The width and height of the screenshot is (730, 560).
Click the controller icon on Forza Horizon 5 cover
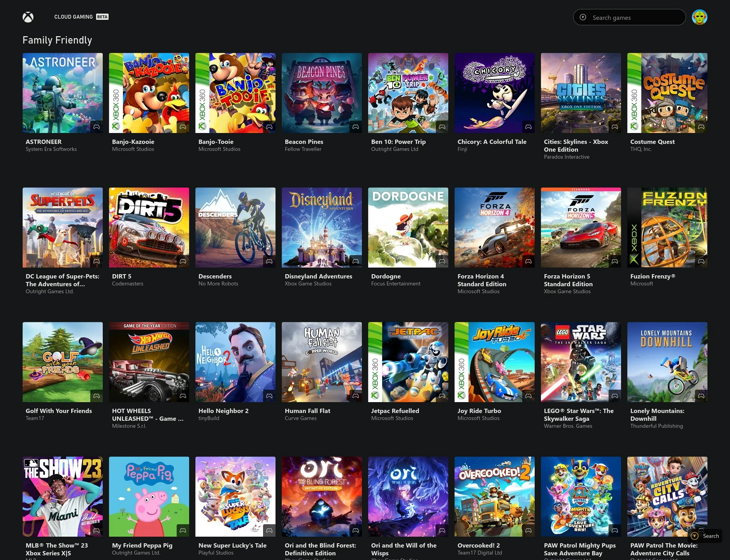coord(615,261)
